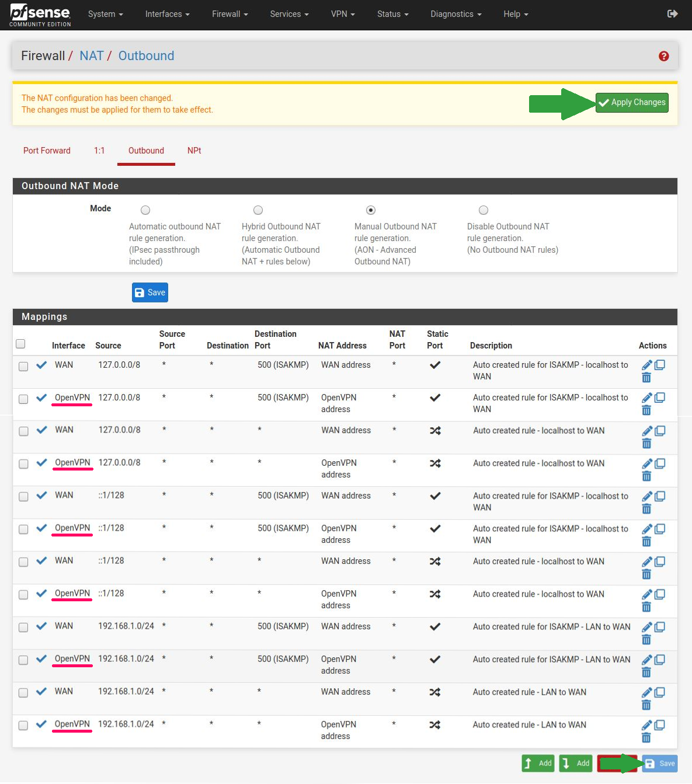Click the Apply Changes button

coord(632,103)
